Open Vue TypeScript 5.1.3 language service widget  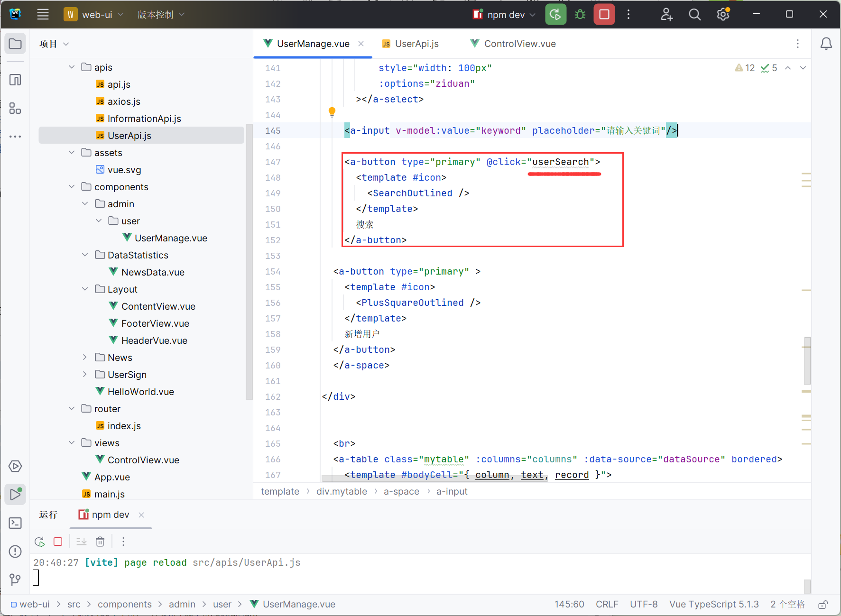(714, 604)
